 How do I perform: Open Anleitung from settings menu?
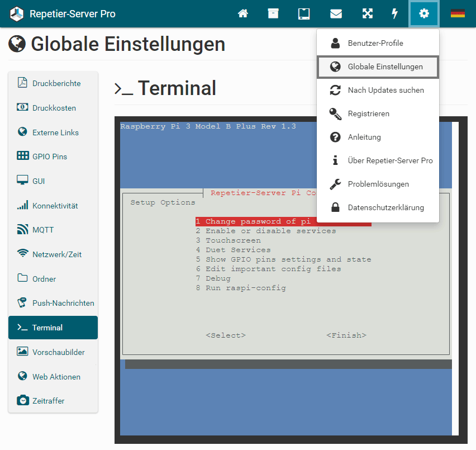(378, 137)
